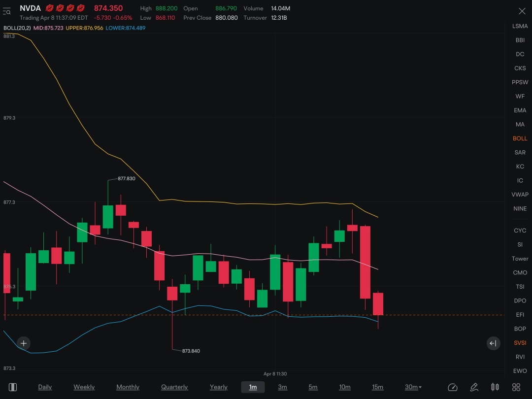The width and height of the screenshot is (532, 399).
Task: Click the Turnover 12.31B value
Action: pos(278,18)
